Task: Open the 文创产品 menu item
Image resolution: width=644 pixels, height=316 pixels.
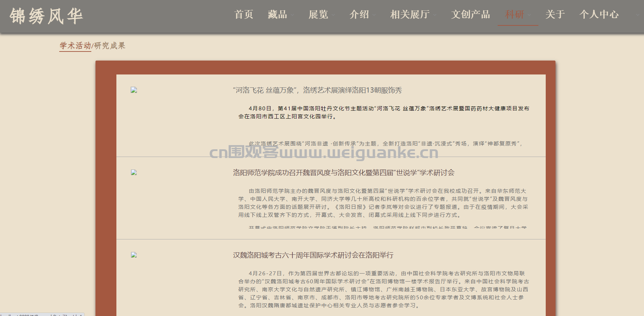Action: tap(470, 15)
